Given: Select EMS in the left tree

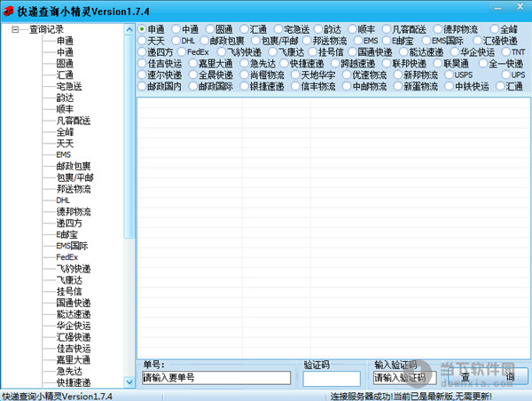Looking at the screenshot, I should click(64, 155).
